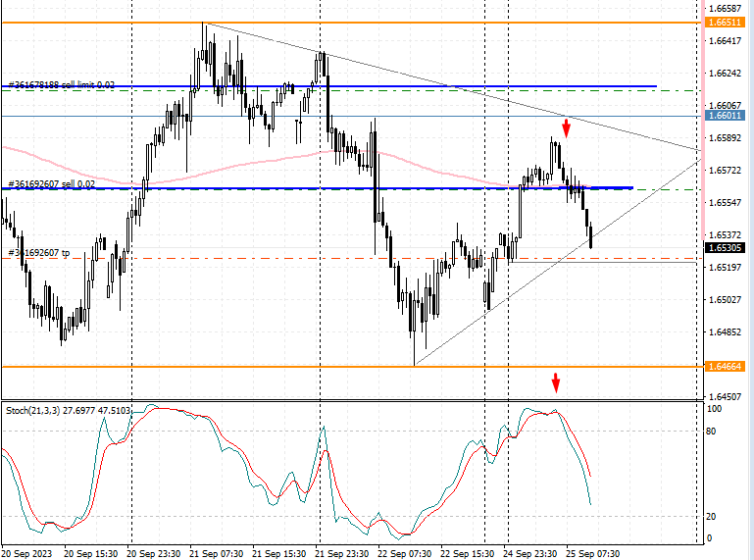Viewport: 754px width, 560px height.
Task: Click the '22 Sep 15:30' time label
Action: pyautogui.click(x=468, y=554)
